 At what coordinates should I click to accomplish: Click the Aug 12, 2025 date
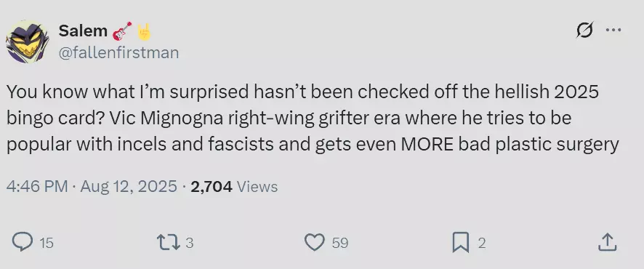point(129,186)
